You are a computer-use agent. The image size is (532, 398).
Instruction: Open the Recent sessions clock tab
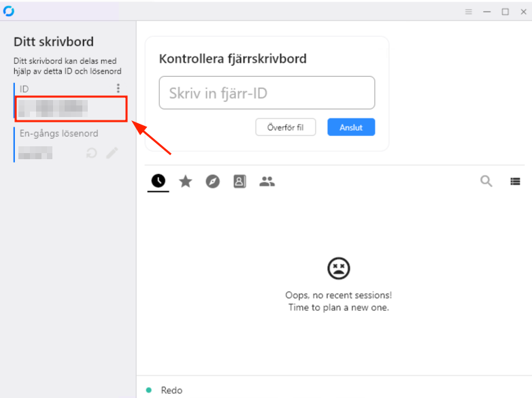pos(158,181)
